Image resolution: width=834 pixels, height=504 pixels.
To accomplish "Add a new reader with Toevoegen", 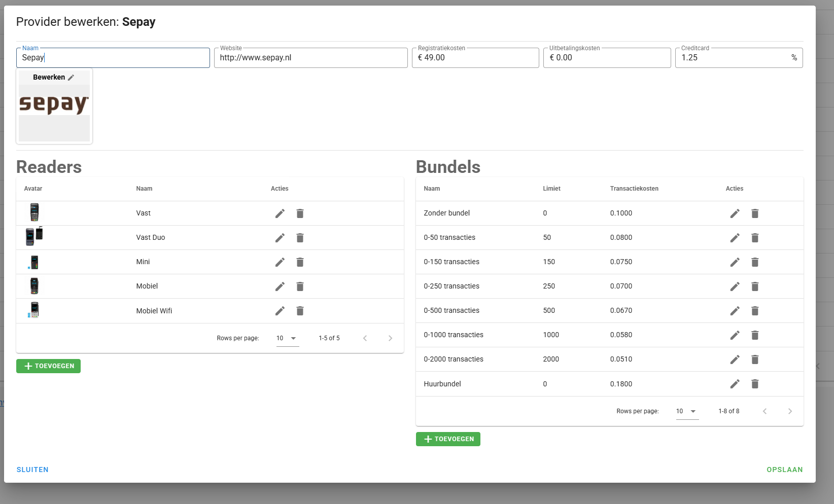I will point(48,366).
